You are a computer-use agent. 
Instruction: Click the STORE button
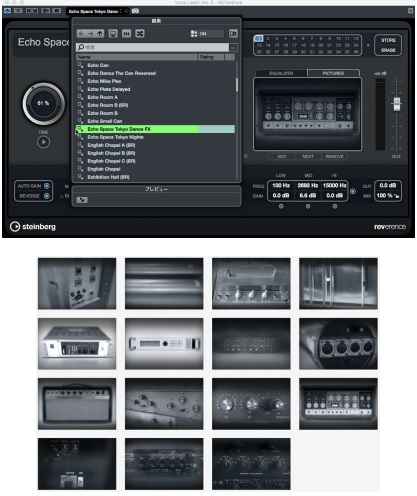[388, 40]
